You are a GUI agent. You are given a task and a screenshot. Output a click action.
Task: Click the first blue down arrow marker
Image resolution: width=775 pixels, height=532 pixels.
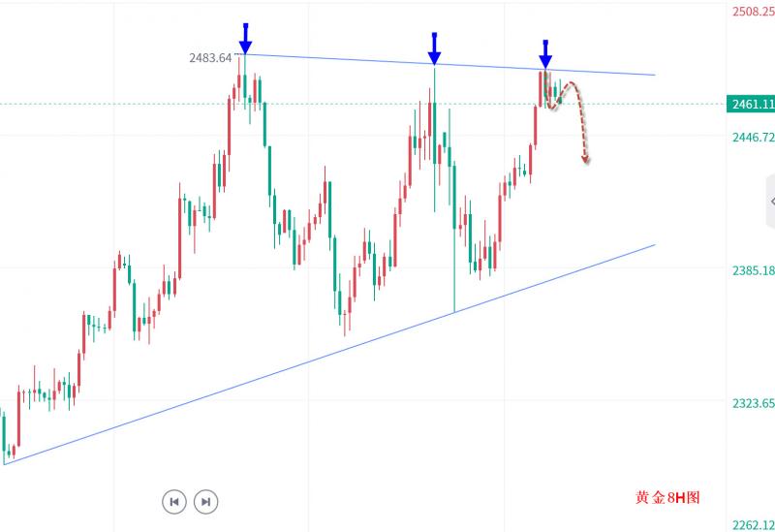(246, 39)
